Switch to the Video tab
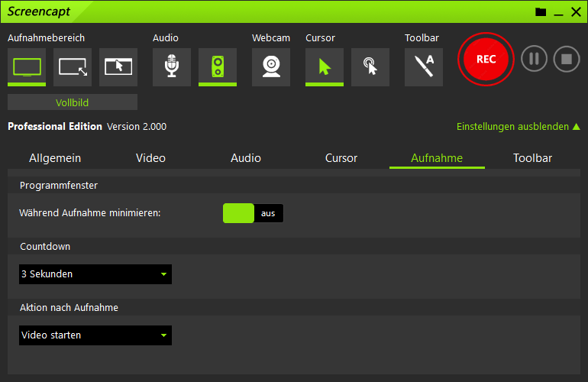Image resolution: width=588 pixels, height=382 pixels. (x=150, y=158)
